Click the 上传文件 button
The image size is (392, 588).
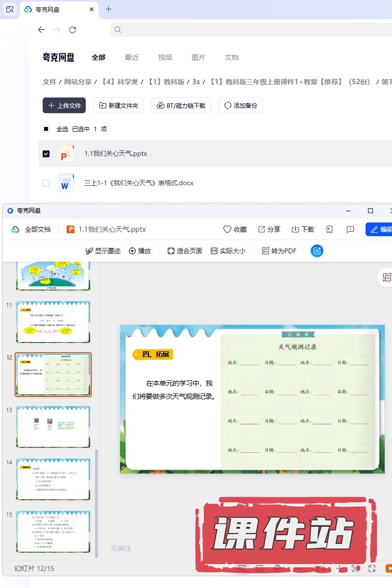pos(64,105)
